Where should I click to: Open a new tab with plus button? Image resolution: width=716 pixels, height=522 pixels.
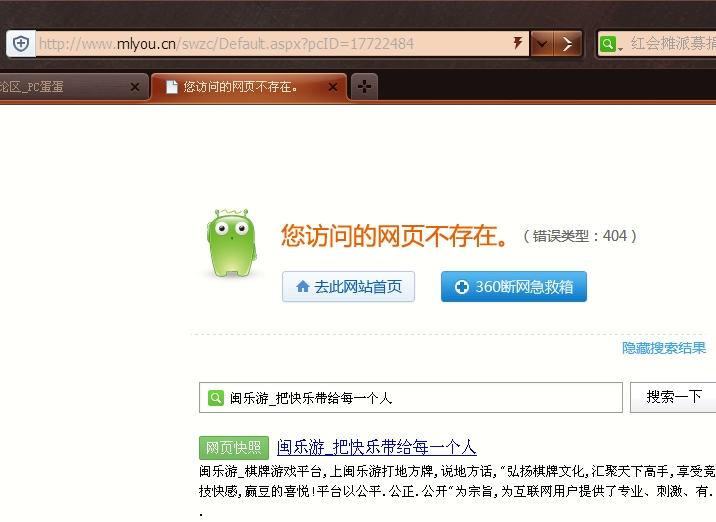[x=364, y=86]
